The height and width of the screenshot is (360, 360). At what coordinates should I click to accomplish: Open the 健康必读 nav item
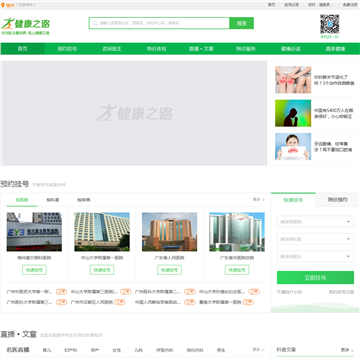(291, 49)
